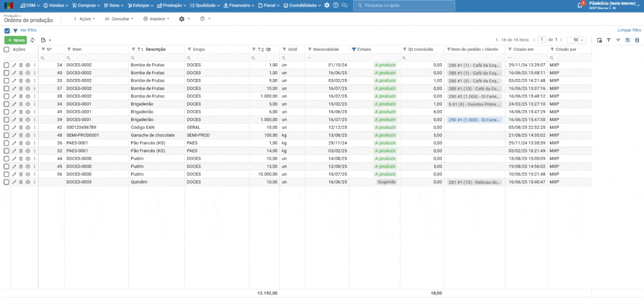Open the three-dot menu for Quindim row
The height and width of the screenshot is (298, 644).
35,182
